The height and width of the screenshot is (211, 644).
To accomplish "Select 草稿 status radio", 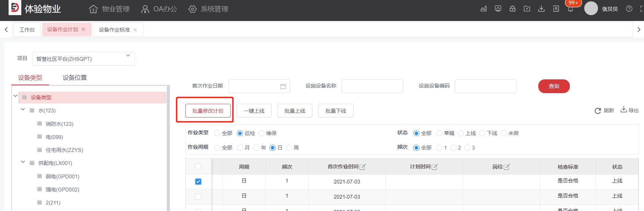I will 439,133.
